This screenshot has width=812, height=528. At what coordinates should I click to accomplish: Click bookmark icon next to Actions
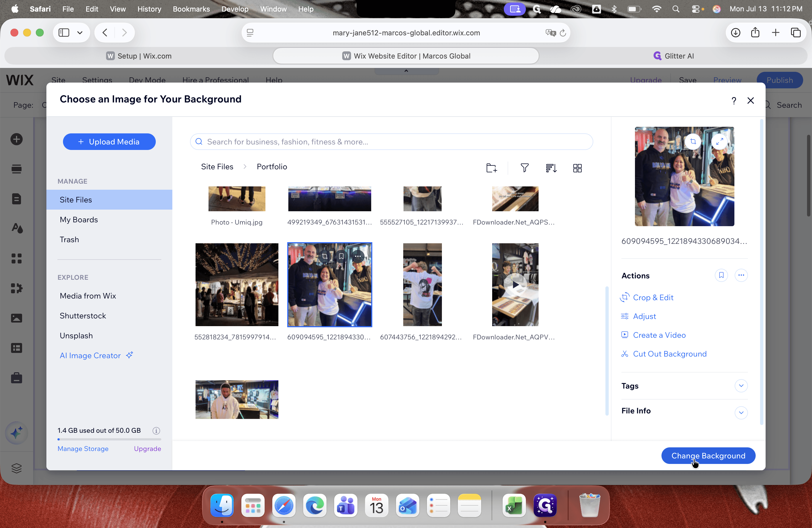[x=721, y=275]
